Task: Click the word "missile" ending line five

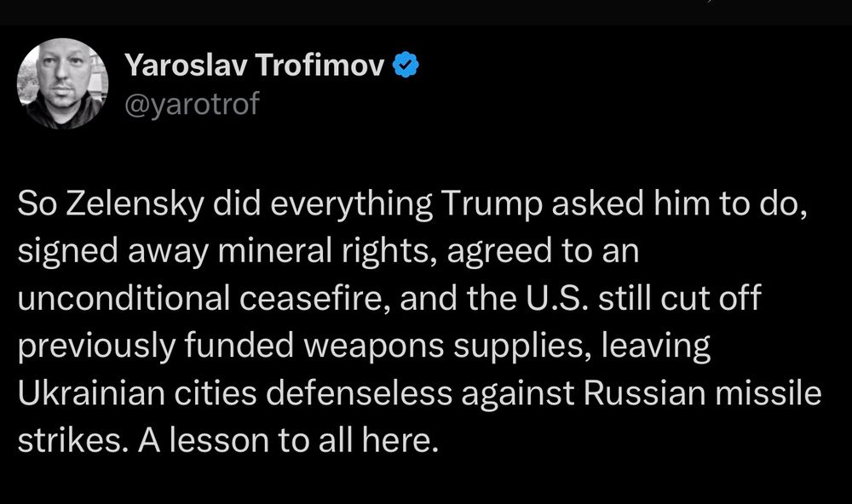Action: [x=769, y=393]
